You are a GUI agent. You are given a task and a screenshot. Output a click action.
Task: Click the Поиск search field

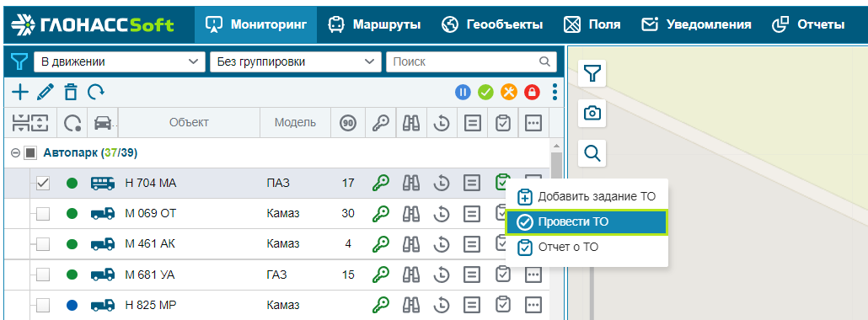471,61
